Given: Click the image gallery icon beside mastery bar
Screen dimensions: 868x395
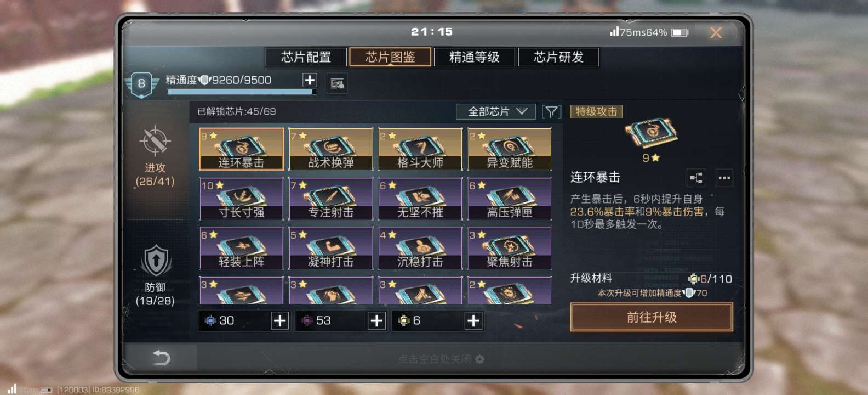Looking at the screenshot, I should [x=337, y=83].
